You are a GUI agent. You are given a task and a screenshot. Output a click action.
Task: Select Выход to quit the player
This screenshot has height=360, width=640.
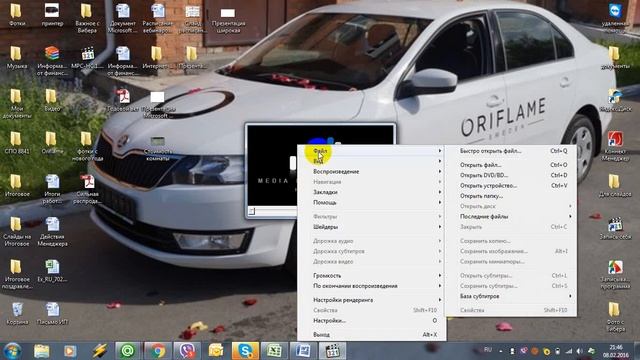coord(372,334)
